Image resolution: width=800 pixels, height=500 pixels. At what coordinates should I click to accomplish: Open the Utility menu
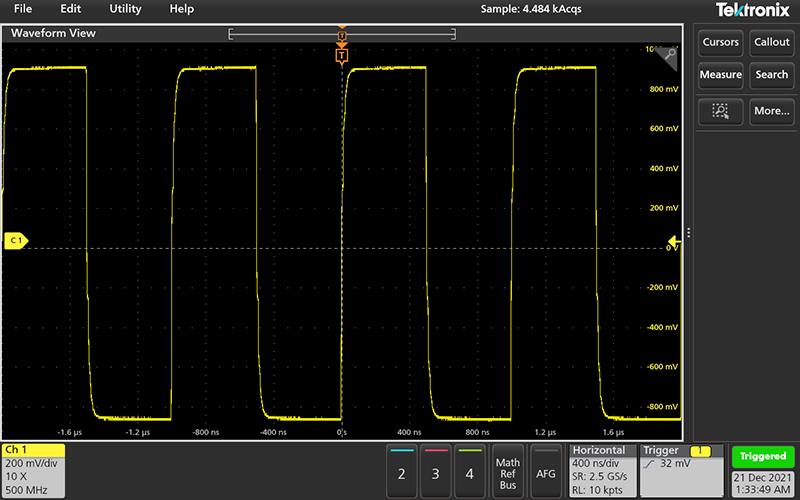(125, 9)
